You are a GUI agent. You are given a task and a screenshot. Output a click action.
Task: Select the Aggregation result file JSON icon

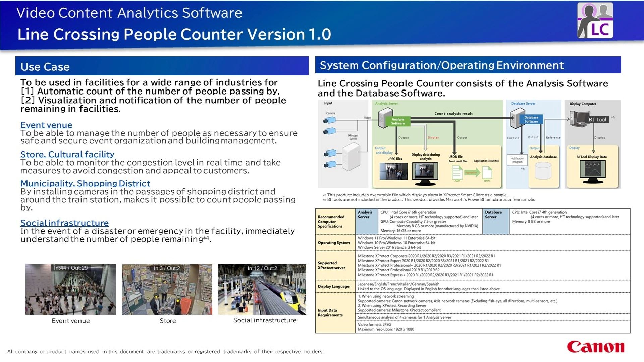pyautogui.click(x=487, y=173)
